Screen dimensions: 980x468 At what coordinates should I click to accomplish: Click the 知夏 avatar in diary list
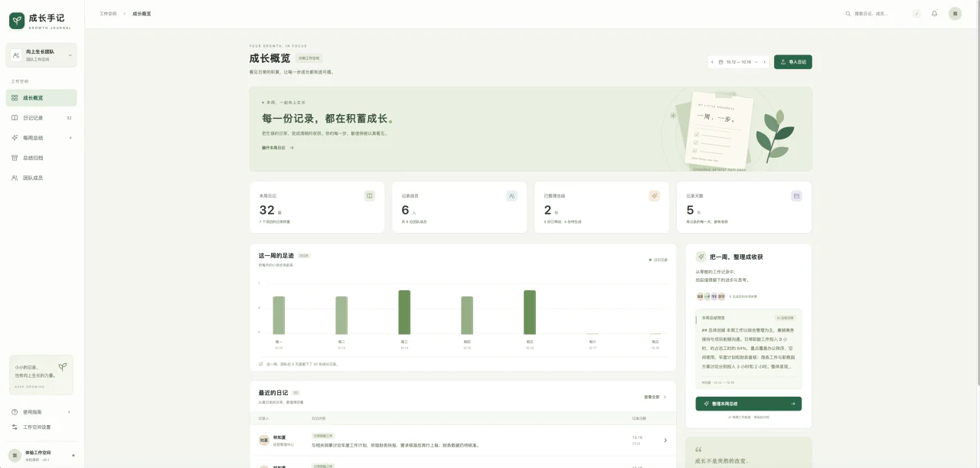[x=264, y=440]
